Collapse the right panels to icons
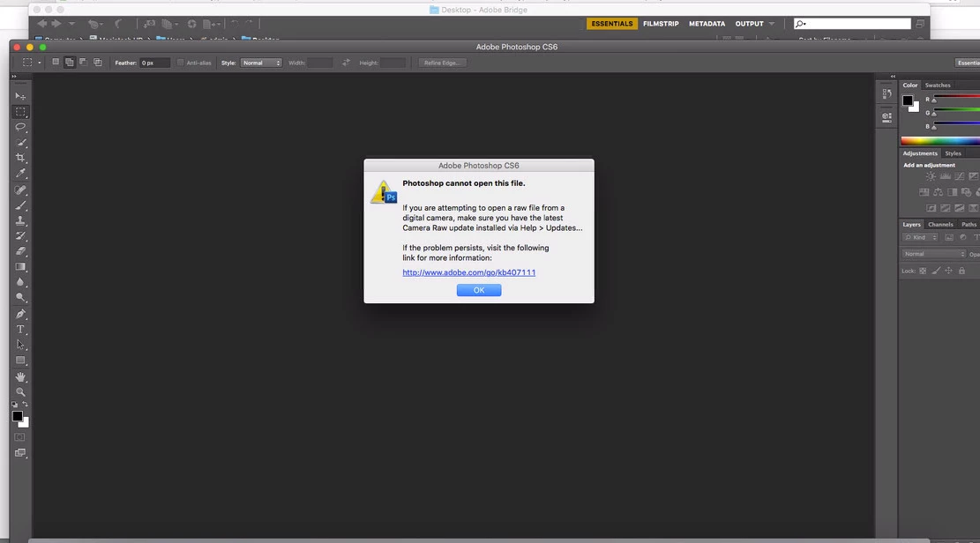 coord(893,76)
